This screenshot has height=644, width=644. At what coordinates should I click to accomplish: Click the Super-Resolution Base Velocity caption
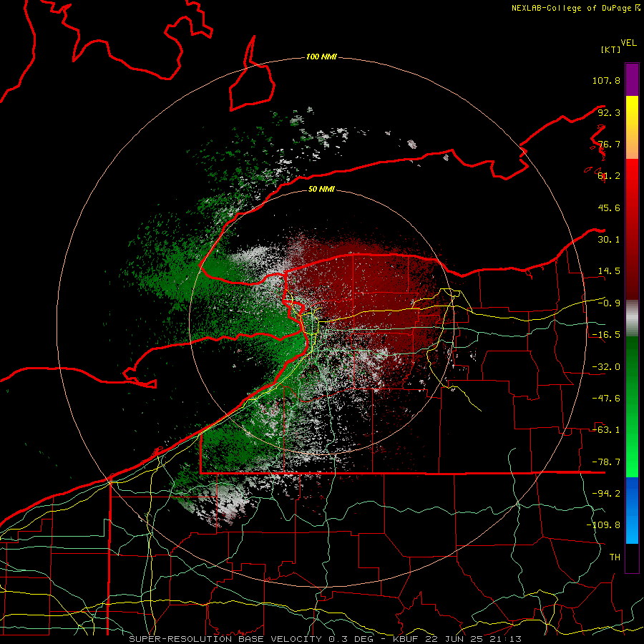click(x=326, y=639)
